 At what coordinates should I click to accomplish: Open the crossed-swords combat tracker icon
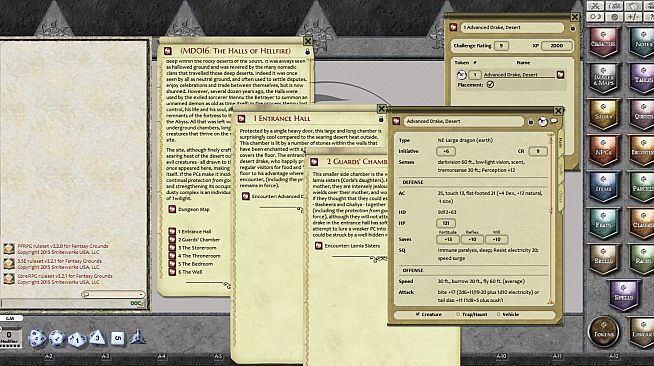pos(596,6)
